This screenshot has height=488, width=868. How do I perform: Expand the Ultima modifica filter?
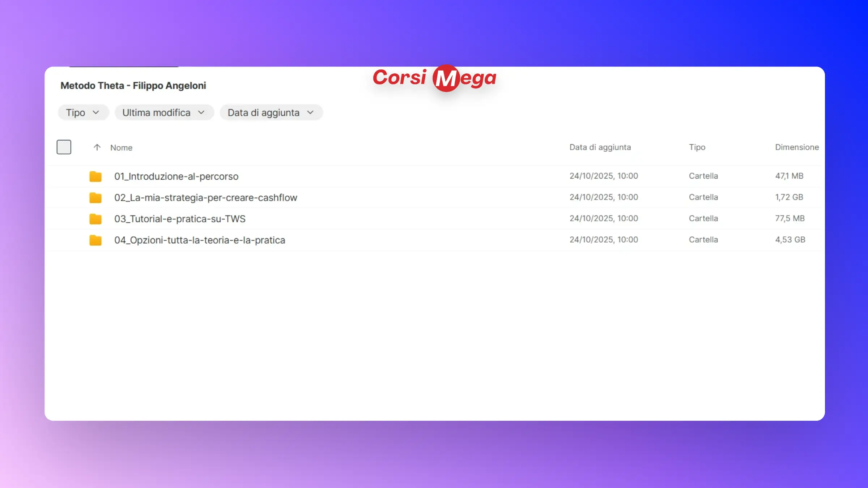[x=164, y=113]
